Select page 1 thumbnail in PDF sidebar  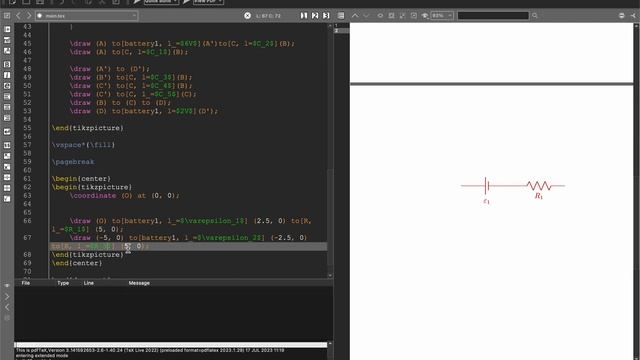click(x=342, y=25)
